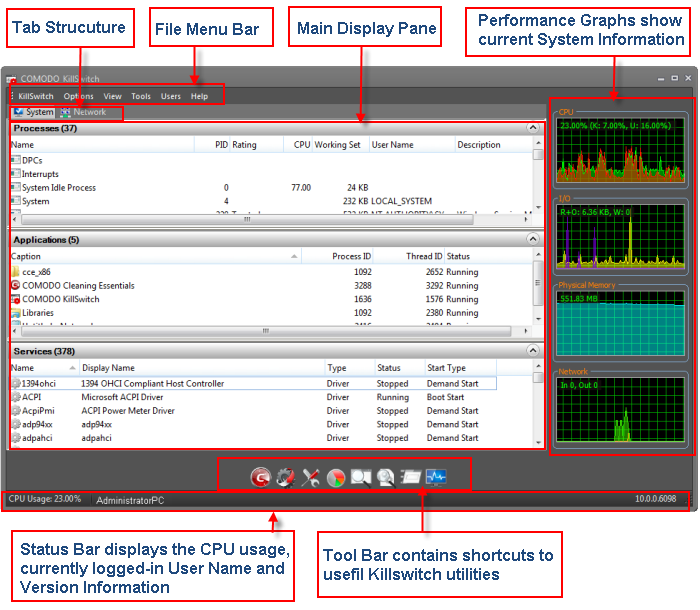Click the monitor with pulse line toolbar icon

pyautogui.click(x=436, y=477)
